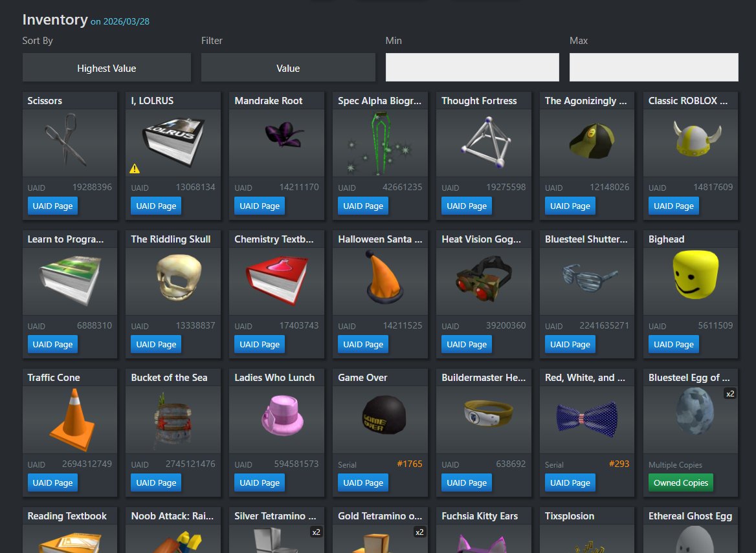Image resolution: width=756 pixels, height=553 pixels.
Task: Click the green Owned Copies button
Action: tap(681, 483)
